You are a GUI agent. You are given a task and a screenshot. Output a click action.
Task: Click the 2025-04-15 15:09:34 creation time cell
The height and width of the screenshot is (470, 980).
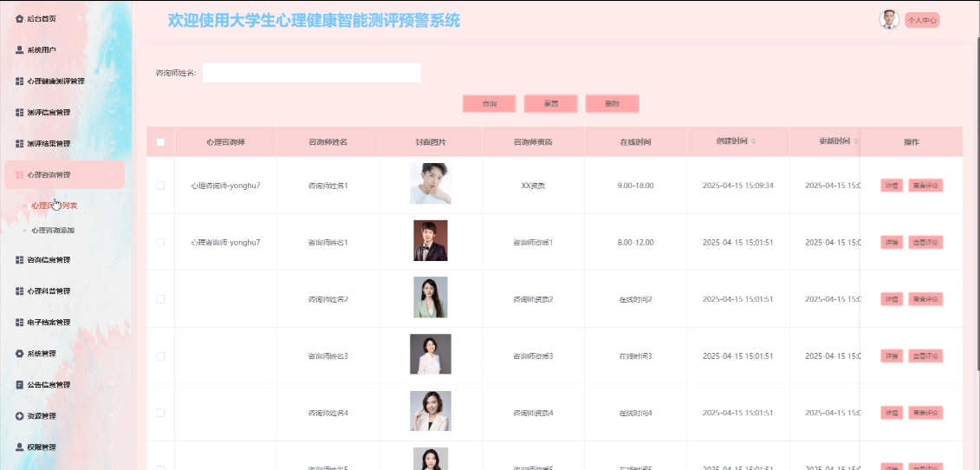pos(738,186)
